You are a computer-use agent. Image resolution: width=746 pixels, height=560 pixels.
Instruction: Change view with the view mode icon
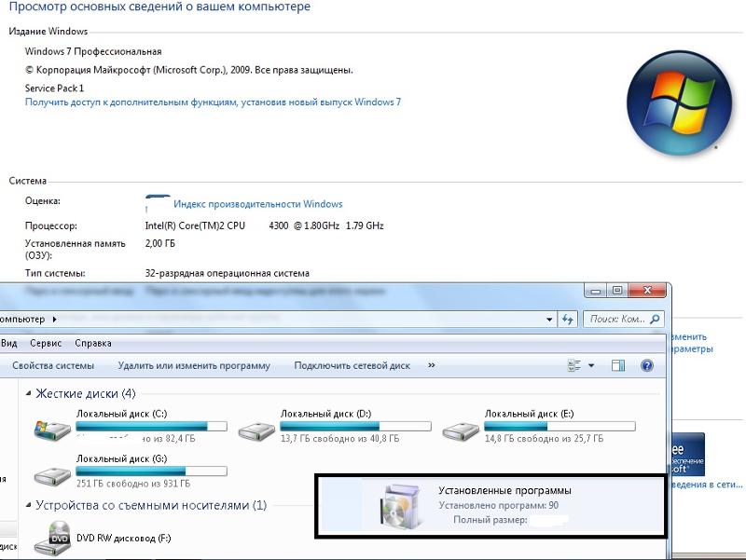click(574, 365)
